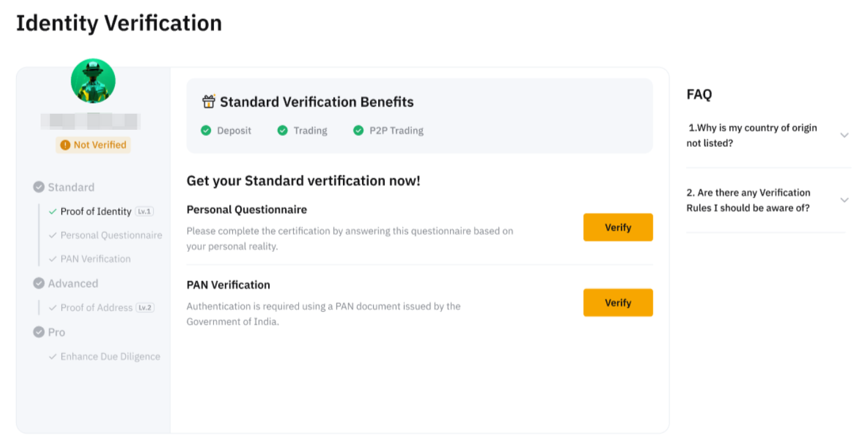
Task: Click the Lv.2 badge next to Proof of Address
Action: tap(145, 307)
